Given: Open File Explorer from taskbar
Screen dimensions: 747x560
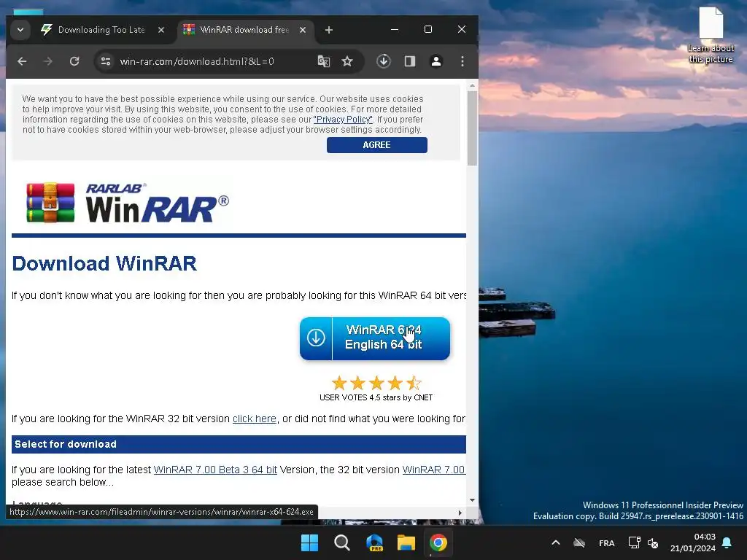Looking at the screenshot, I should [406, 542].
